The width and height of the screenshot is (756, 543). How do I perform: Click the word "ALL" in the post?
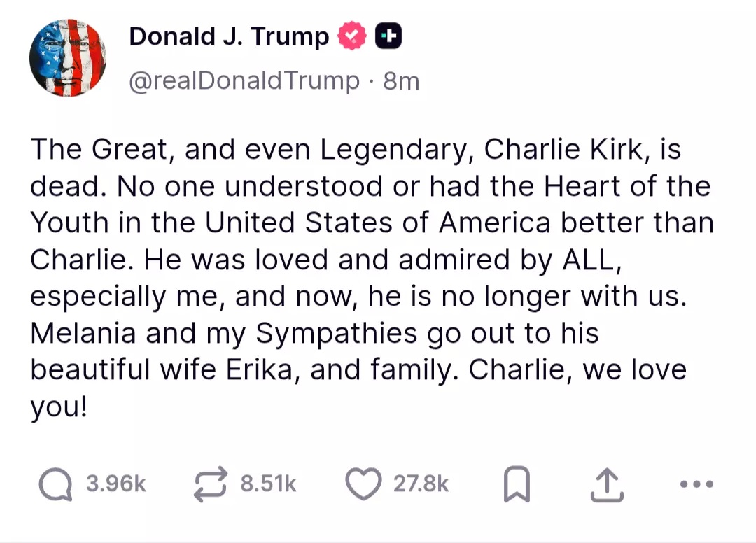tap(591, 260)
